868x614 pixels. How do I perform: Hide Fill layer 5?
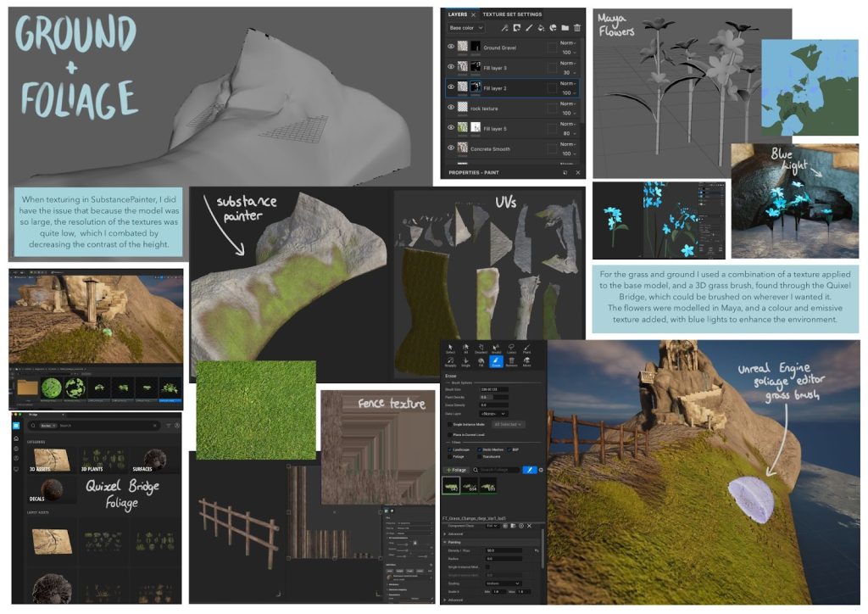click(451, 127)
